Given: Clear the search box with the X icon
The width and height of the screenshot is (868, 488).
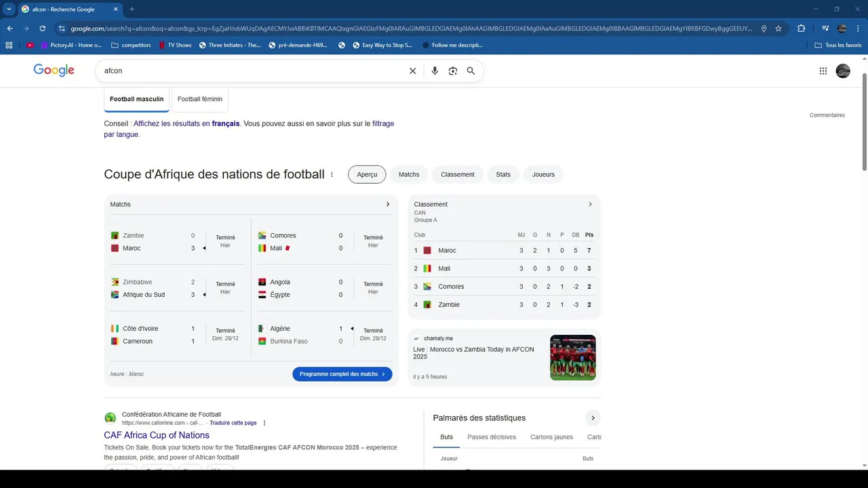Looking at the screenshot, I should coord(412,70).
